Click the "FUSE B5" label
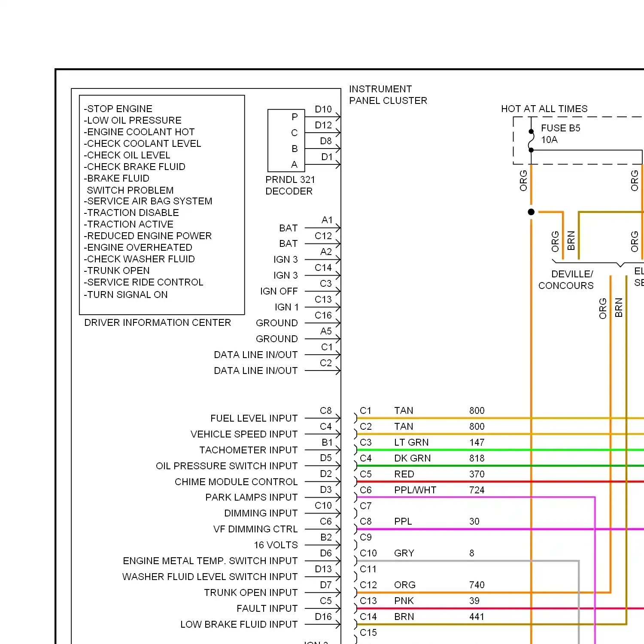Screen dimensions: 644x644 561,128
